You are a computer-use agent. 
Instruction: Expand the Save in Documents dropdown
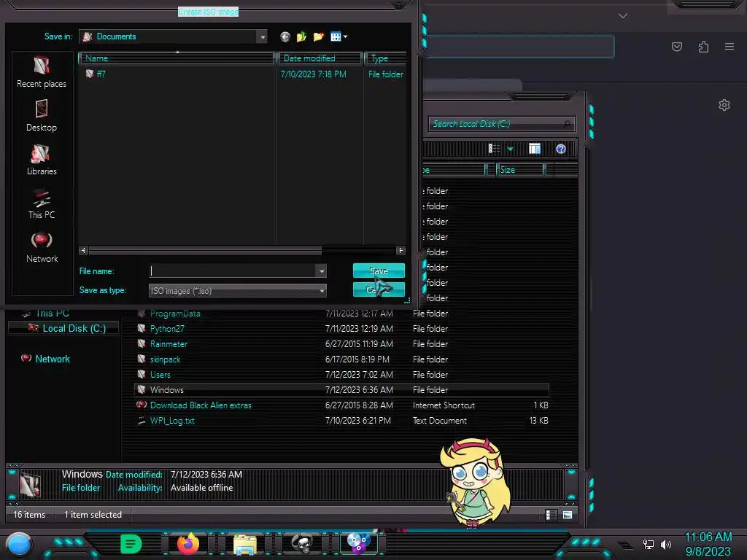pos(262,36)
